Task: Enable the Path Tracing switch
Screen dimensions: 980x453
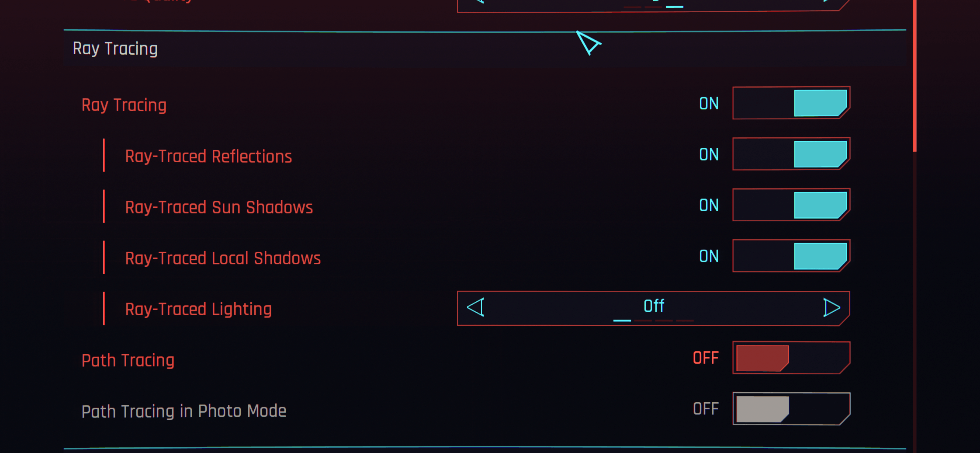Action: click(x=791, y=358)
